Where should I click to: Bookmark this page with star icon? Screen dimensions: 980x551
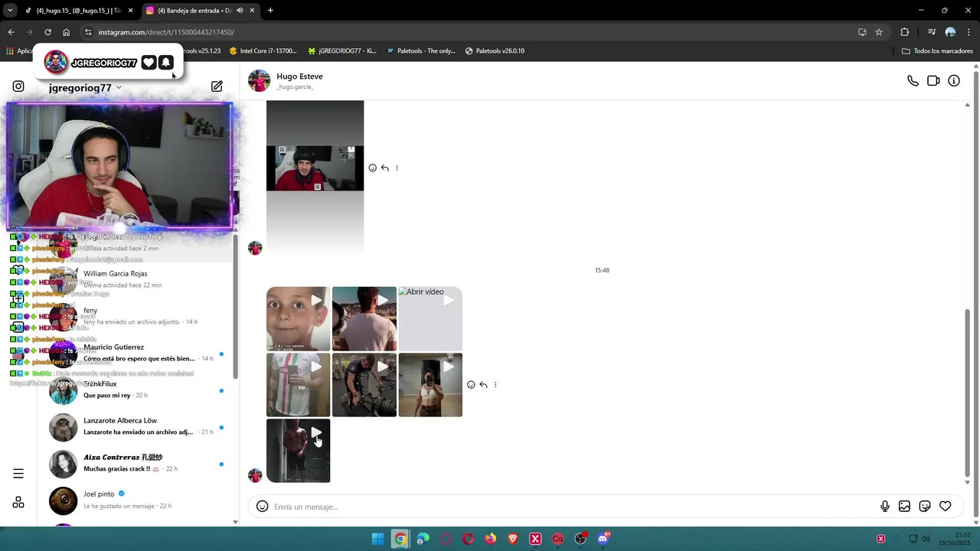click(x=879, y=32)
